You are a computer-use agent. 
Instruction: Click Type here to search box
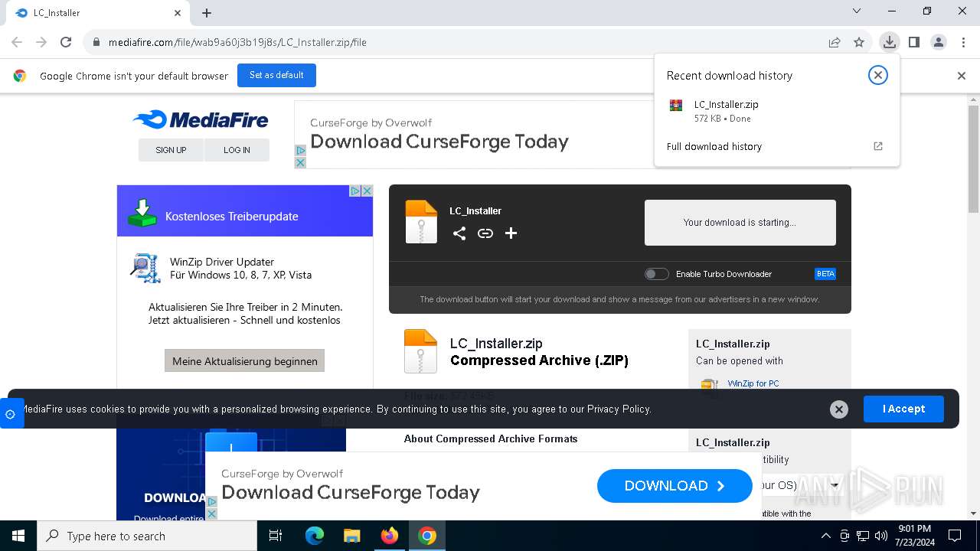click(147, 536)
